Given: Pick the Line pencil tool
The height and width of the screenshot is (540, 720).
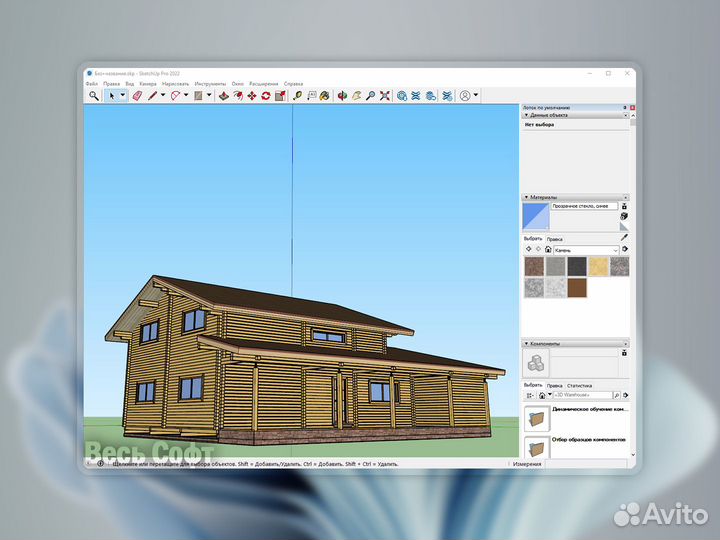Looking at the screenshot, I should point(152,96).
